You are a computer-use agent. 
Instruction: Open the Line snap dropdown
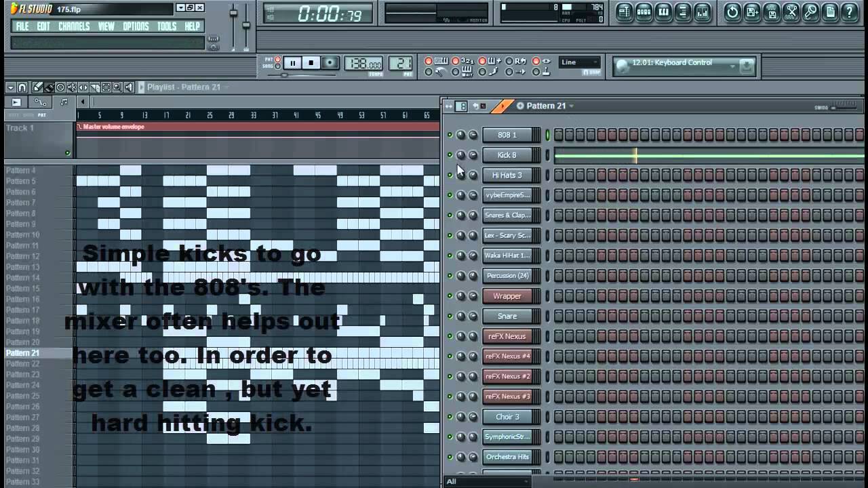(580, 62)
